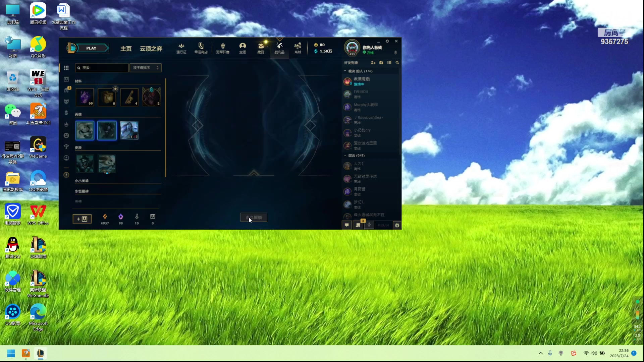Screen dimensions: 644x362
Task: Click the purple essence 99 counter
Action: (121, 219)
